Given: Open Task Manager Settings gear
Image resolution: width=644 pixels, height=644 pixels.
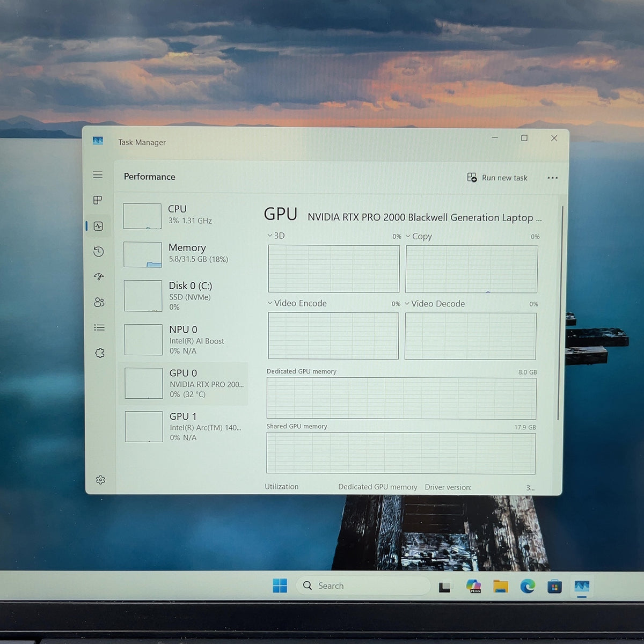Looking at the screenshot, I should coord(100,480).
